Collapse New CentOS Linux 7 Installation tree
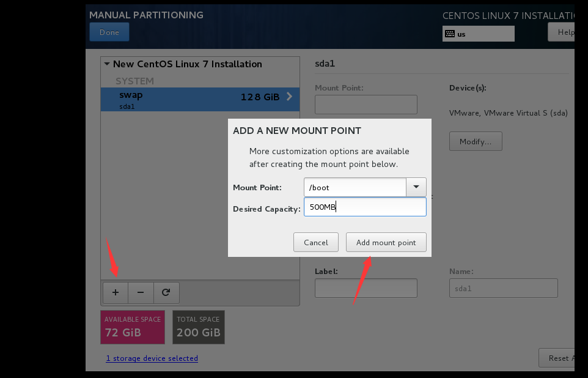The height and width of the screenshot is (378, 588). click(107, 64)
